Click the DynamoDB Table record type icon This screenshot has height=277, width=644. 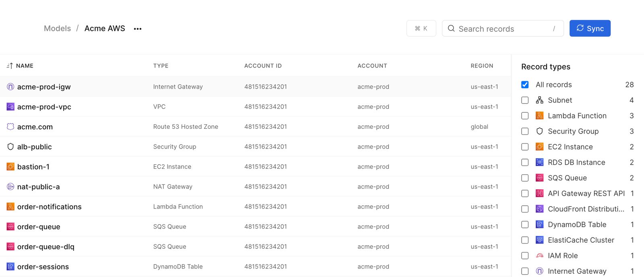[x=540, y=224]
